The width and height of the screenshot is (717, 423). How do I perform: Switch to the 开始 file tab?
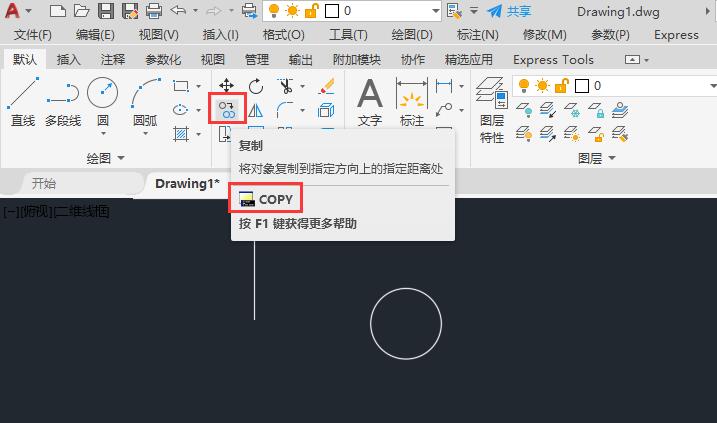pyautogui.click(x=43, y=184)
